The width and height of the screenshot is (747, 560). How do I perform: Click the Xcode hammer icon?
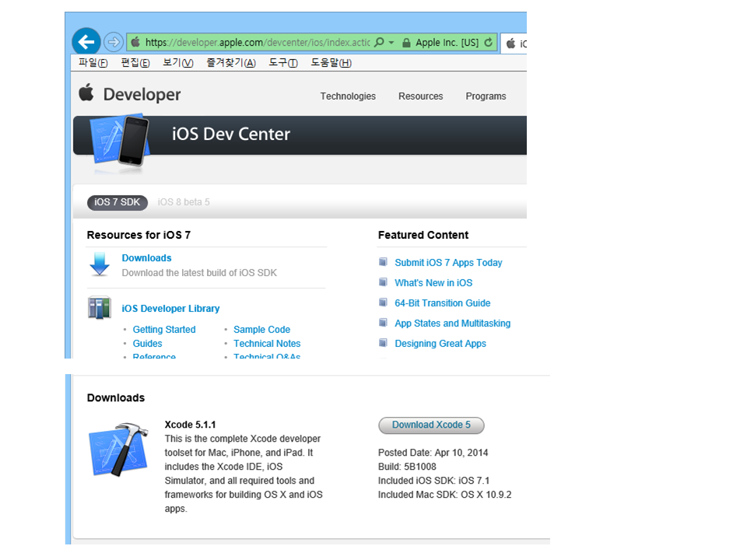coord(118,450)
